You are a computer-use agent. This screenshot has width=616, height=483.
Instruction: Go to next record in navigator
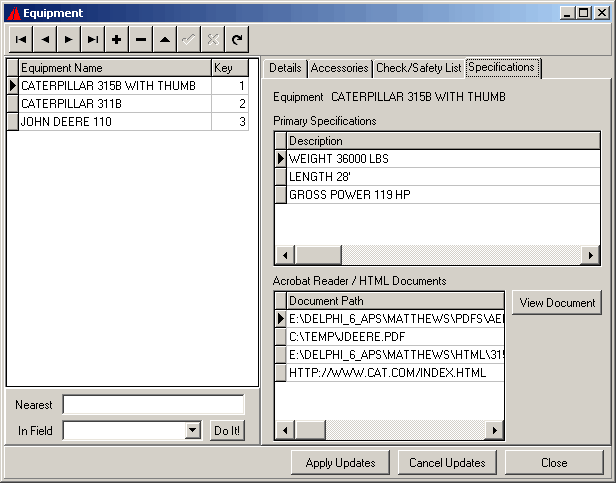(x=69, y=39)
